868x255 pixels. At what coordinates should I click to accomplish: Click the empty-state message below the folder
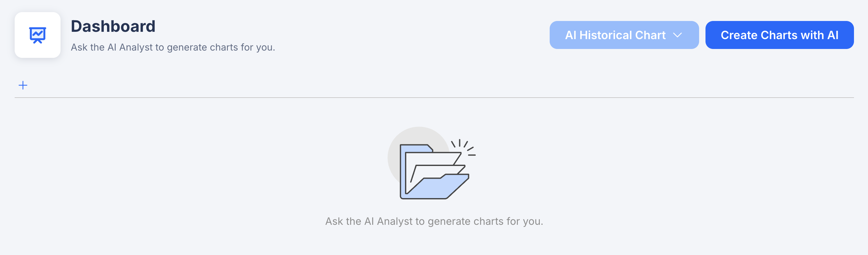tap(434, 221)
